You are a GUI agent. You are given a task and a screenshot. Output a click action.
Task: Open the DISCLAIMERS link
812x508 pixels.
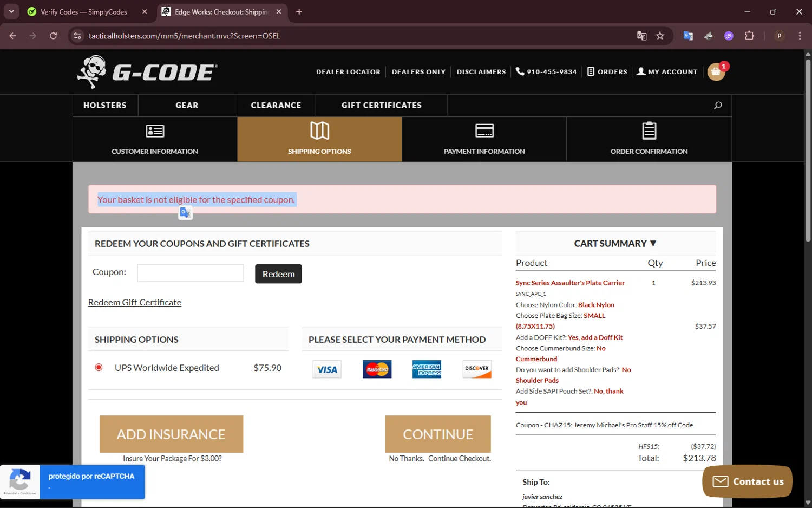coord(481,72)
